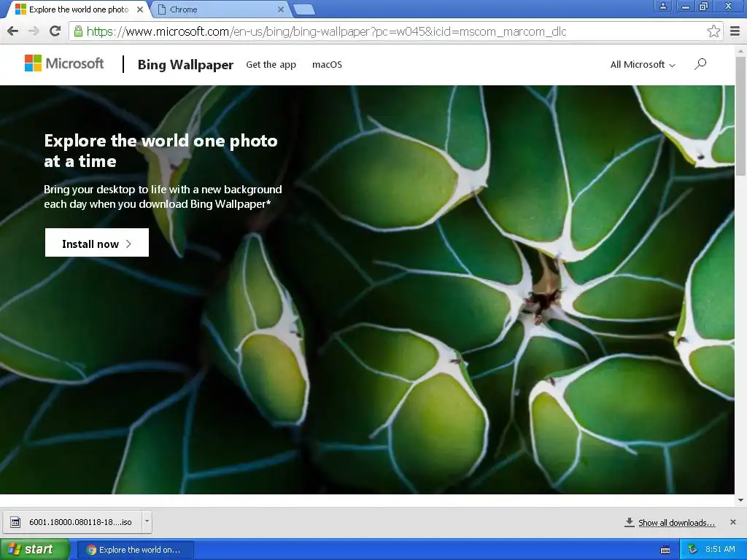747x560 pixels.
Task: Click the download arrow icon beside Show all downloads
Action: 629,522
